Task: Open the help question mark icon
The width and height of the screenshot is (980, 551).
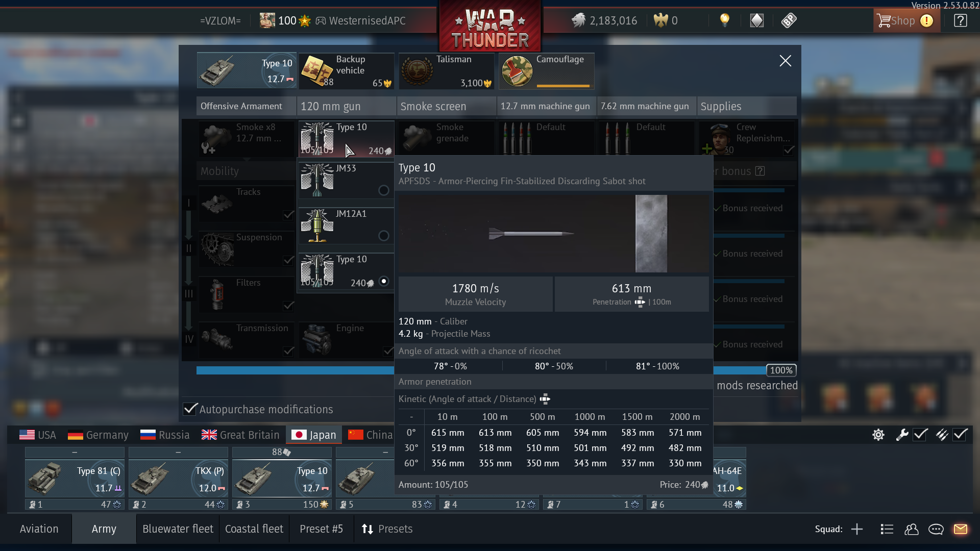Action: click(960, 20)
